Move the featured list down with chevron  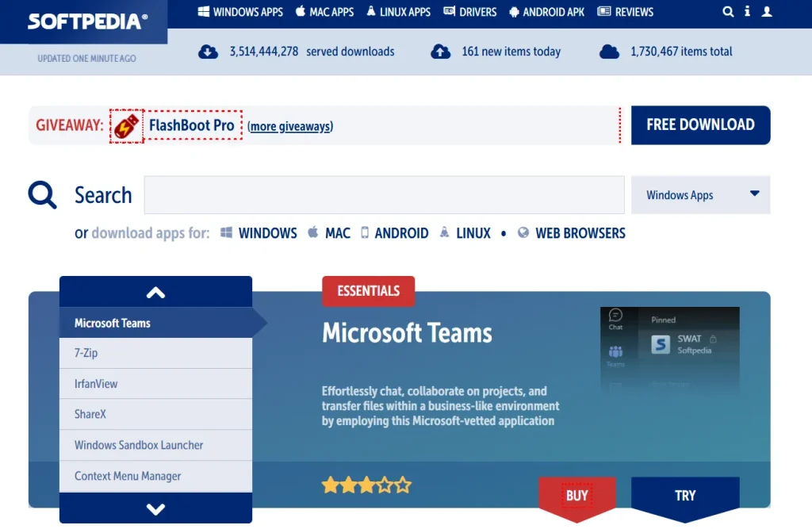tap(156, 508)
